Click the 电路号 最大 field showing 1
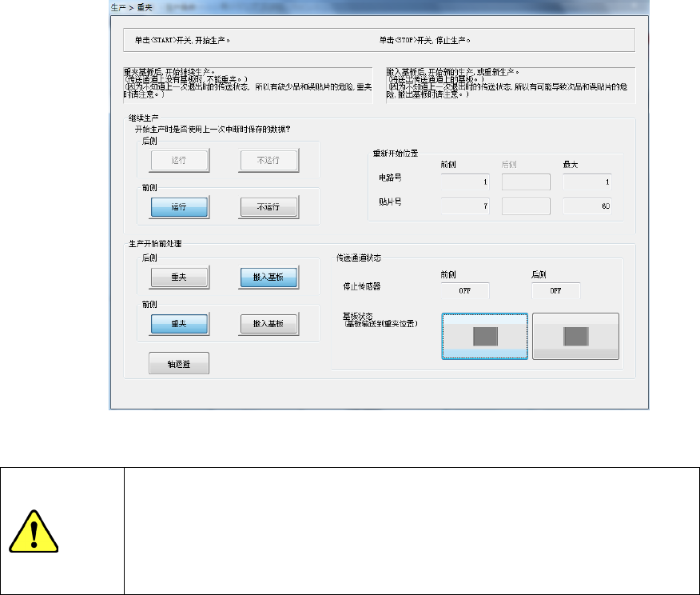 [x=587, y=182]
